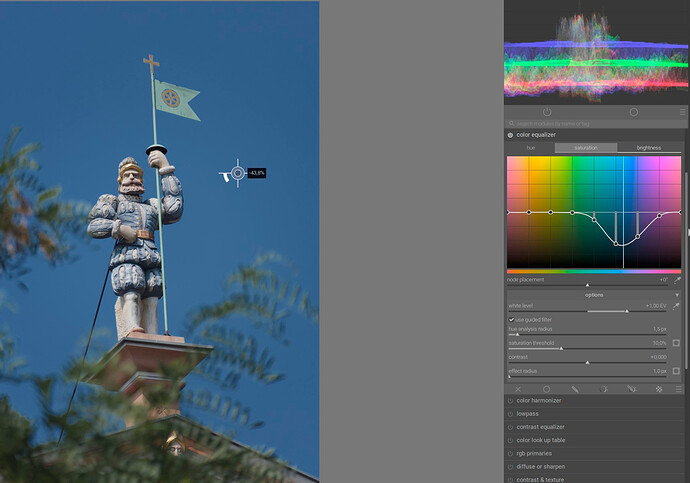690x483 pixels.
Task: Open module groups hamburger presets menu
Action: [x=682, y=112]
